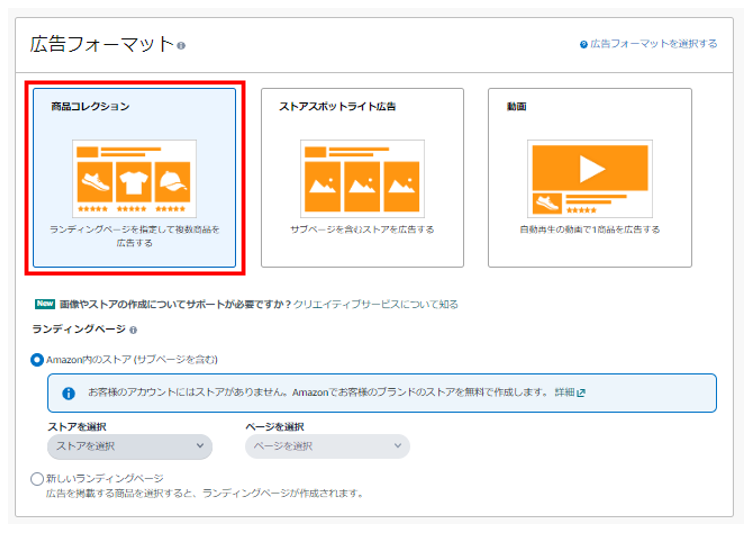The width and height of the screenshot is (756, 534).
Task: Select the ストアスポットライト広告 format card
Action: [362, 177]
